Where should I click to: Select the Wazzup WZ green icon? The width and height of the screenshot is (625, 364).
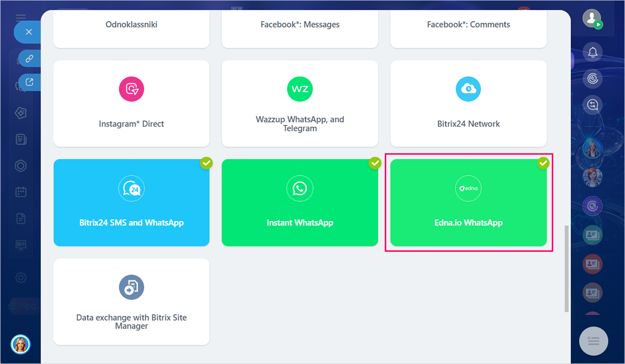300,89
